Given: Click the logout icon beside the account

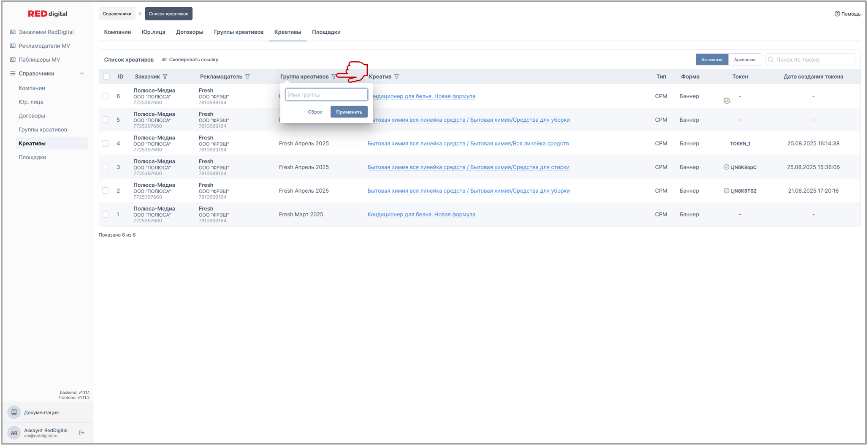Looking at the screenshot, I should (82, 433).
